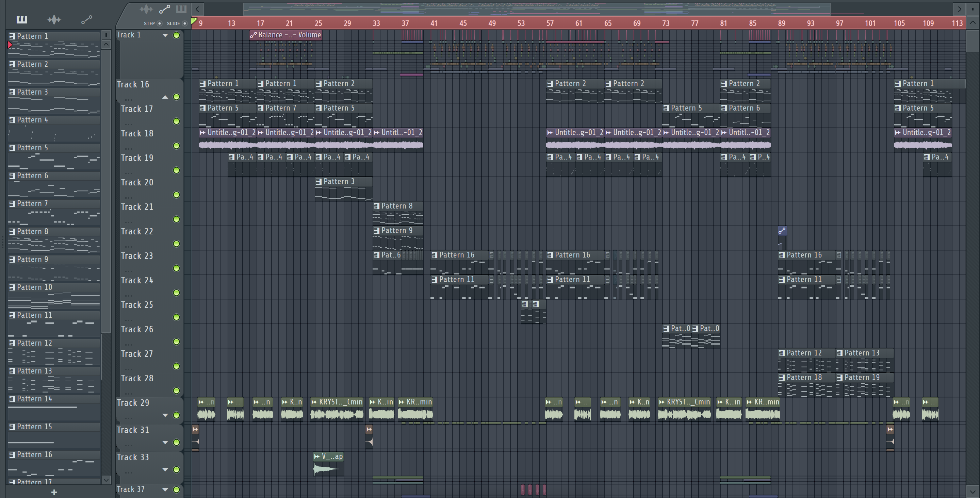
Task: Click the automation clip icon on Track 22
Action: pos(782,231)
